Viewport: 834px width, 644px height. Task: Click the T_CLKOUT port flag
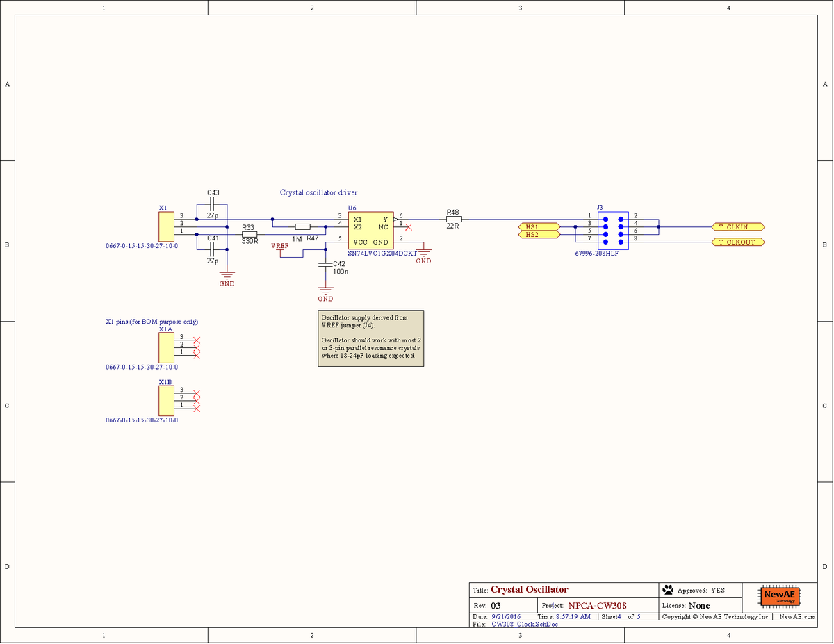tap(737, 242)
